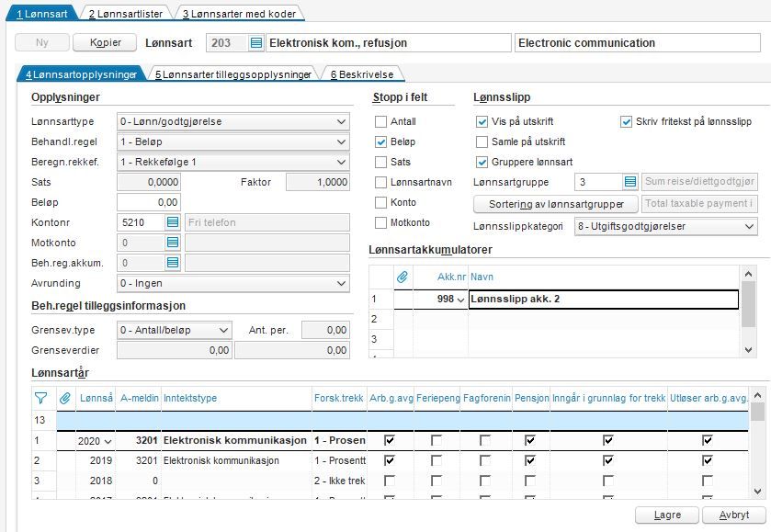Click paperclip attachment icon in Lønnsartakkumulatorer header

(403, 277)
